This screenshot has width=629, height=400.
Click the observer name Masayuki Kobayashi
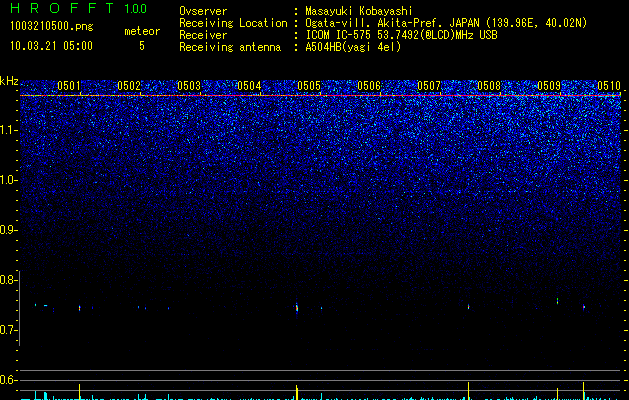[359, 11]
